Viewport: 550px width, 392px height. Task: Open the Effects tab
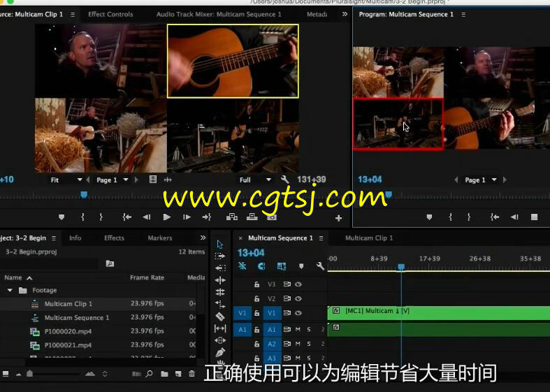click(x=114, y=238)
